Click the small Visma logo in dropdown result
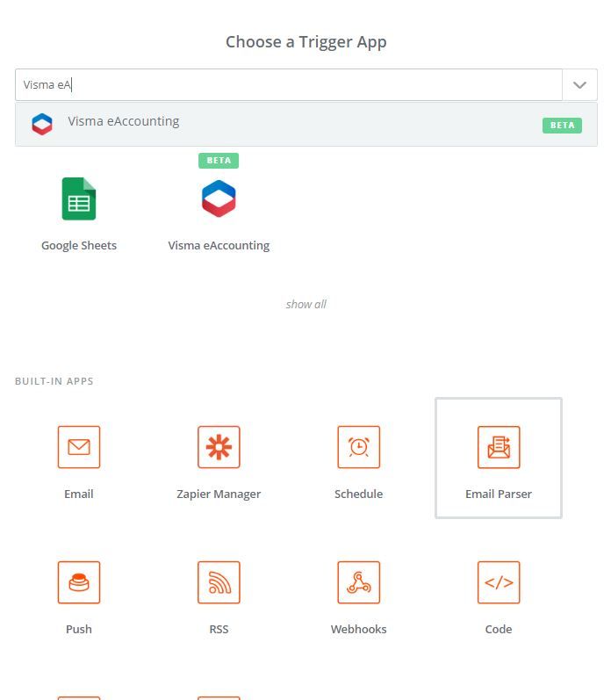Viewport: 611px width, 700px height. tap(42, 124)
